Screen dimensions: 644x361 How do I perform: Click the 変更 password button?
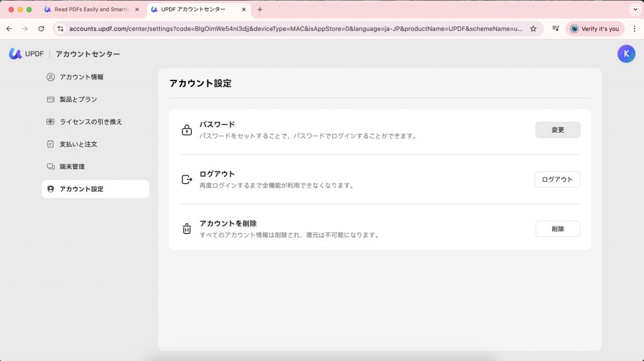tap(557, 130)
